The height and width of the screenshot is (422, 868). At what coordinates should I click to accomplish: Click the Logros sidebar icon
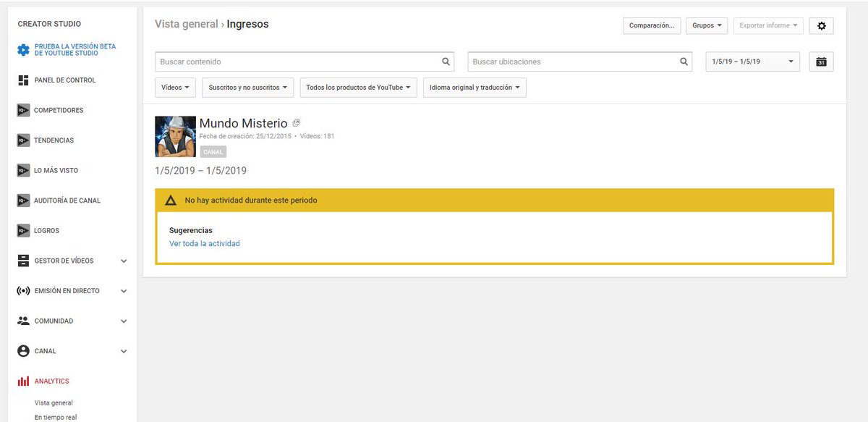click(x=23, y=231)
